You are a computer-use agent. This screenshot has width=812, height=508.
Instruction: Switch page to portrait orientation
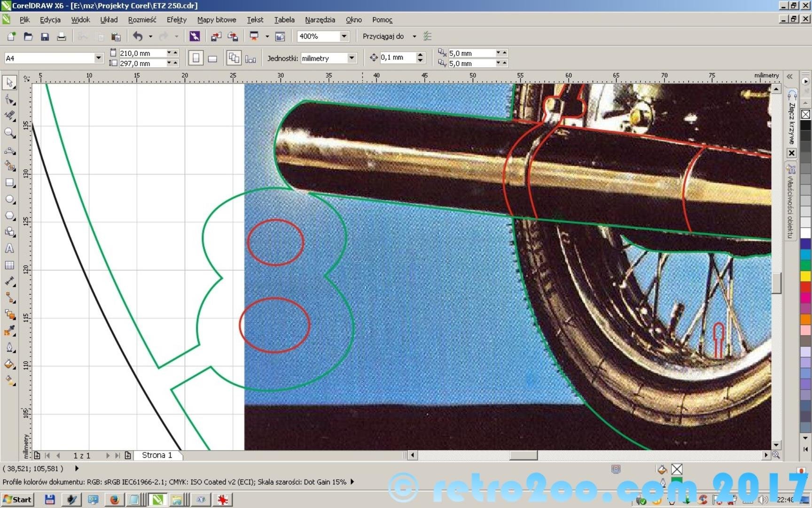coord(196,58)
